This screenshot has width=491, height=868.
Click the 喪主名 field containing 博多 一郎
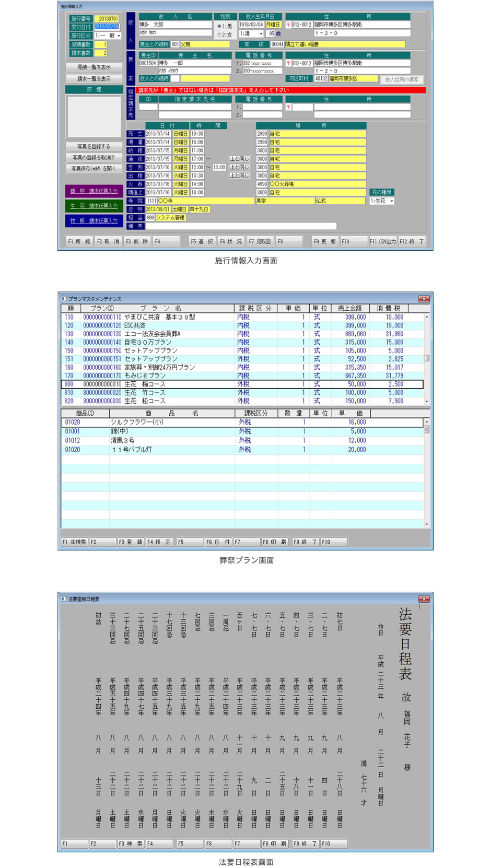pos(195,63)
